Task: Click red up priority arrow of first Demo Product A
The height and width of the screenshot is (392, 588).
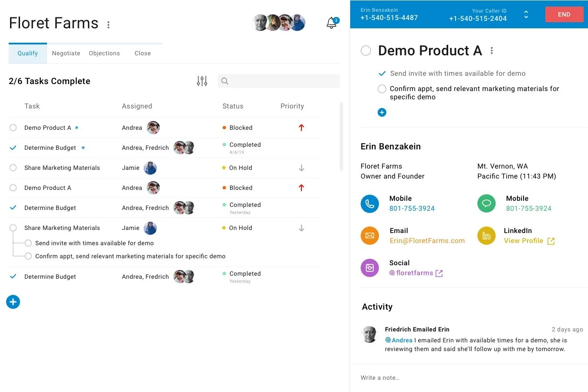Action: tap(301, 128)
